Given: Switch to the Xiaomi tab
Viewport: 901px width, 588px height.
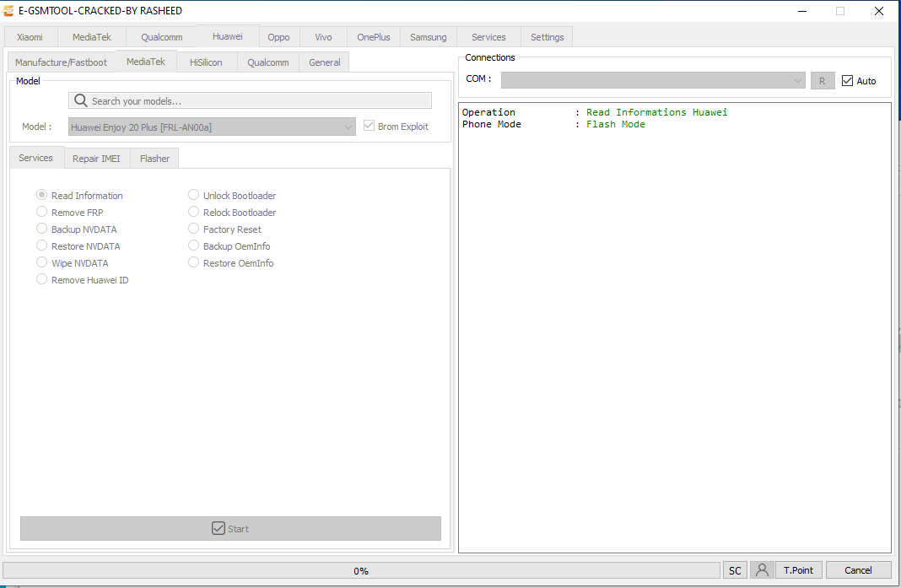Looking at the screenshot, I should click(x=30, y=37).
